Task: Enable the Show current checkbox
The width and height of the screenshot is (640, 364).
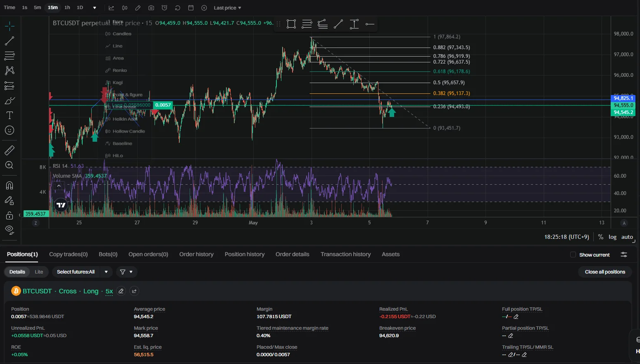Action: [x=573, y=255]
